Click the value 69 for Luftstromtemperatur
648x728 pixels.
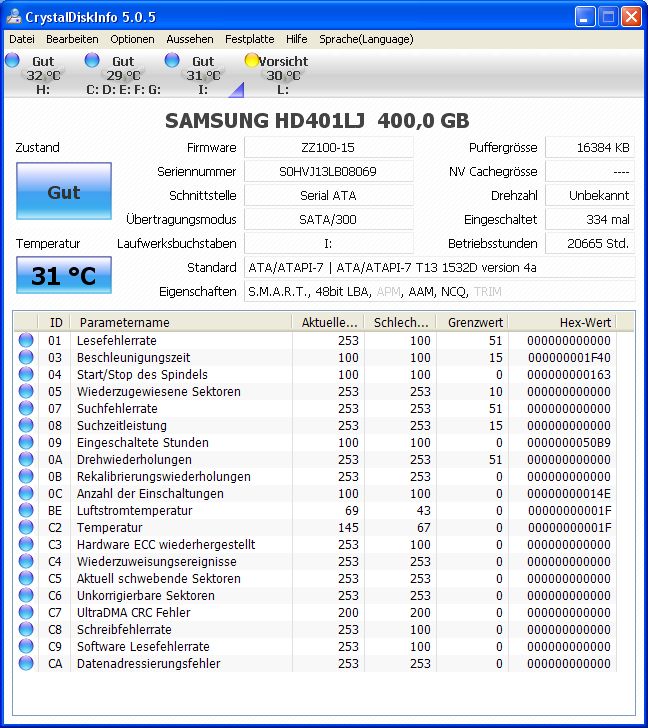tap(352, 510)
